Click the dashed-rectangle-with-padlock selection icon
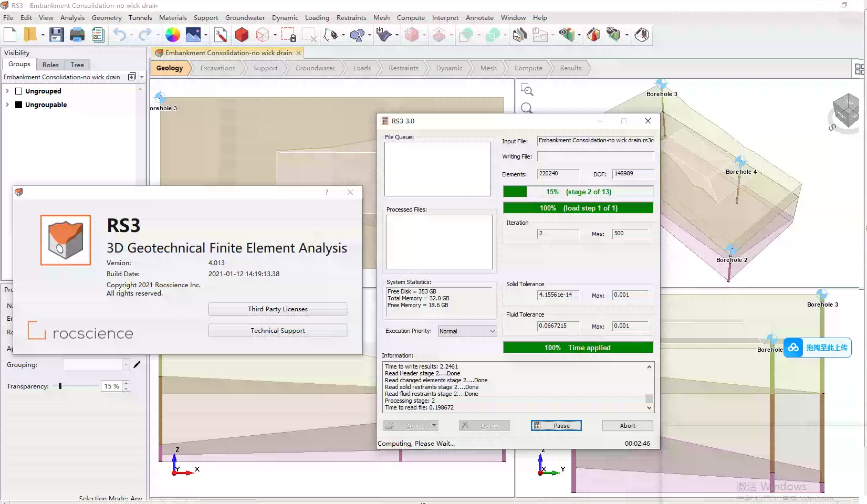This screenshot has width=867, height=504. [289, 35]
